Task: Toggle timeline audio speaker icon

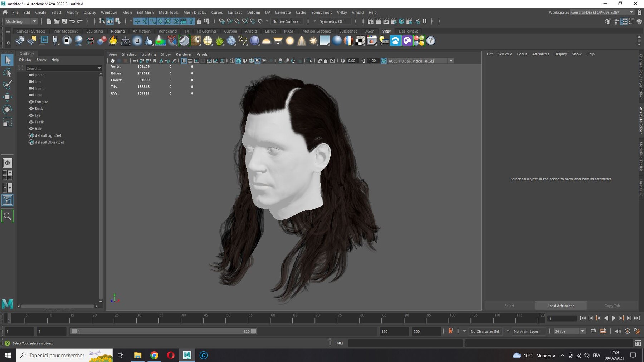Action: [618, 331]
